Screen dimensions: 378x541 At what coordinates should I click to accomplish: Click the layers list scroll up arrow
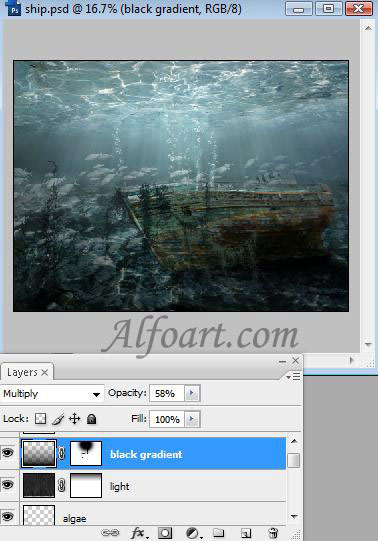click(294, 441)
